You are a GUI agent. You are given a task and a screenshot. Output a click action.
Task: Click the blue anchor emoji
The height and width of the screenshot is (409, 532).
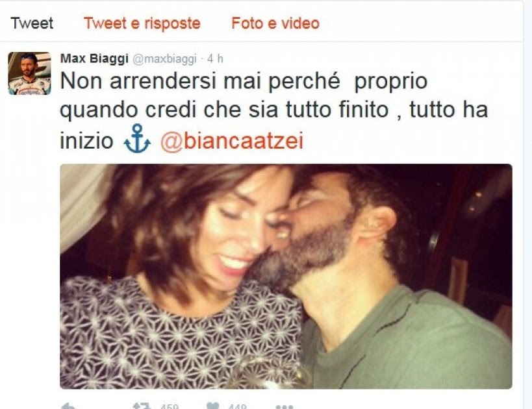click(137, 139)
